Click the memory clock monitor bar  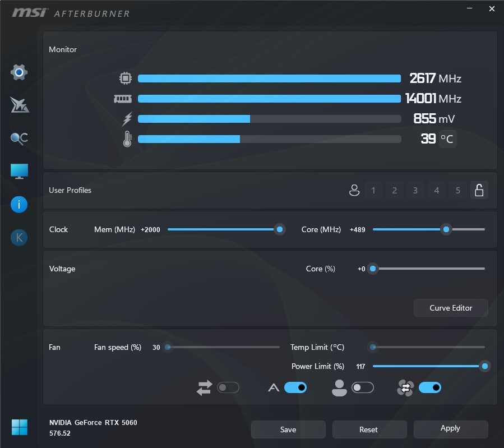click(269, 99)
